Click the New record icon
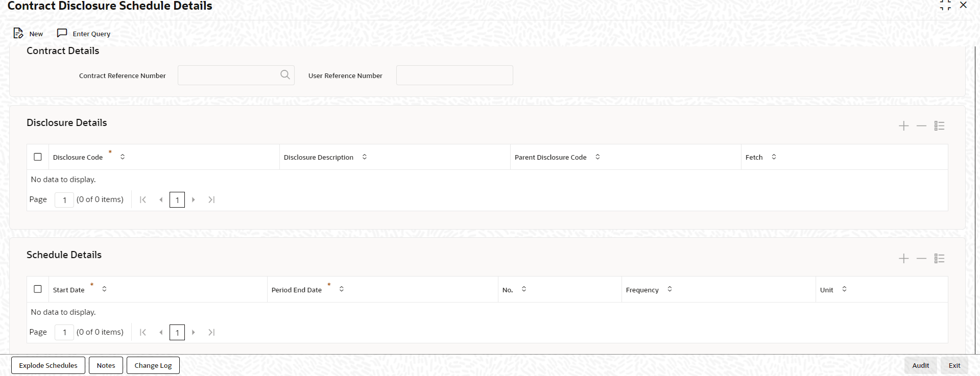980x376 pixels. (x=18, y=33)
